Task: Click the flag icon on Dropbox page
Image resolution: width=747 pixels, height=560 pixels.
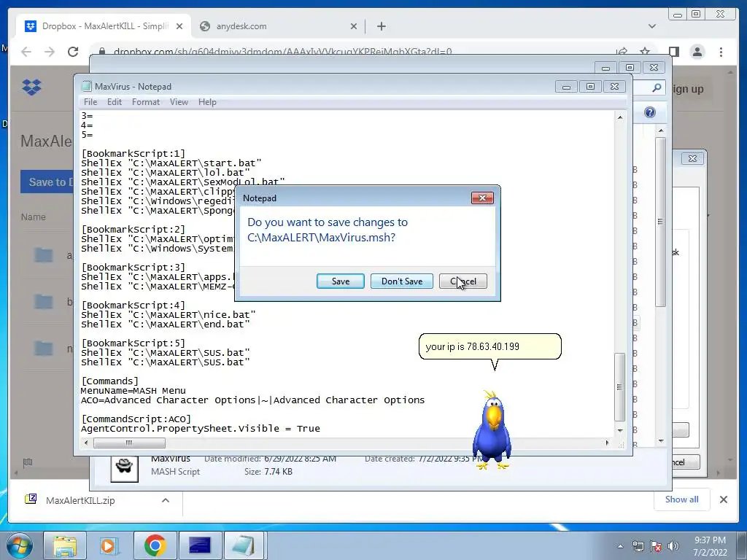Action: (x=28, y=462)
